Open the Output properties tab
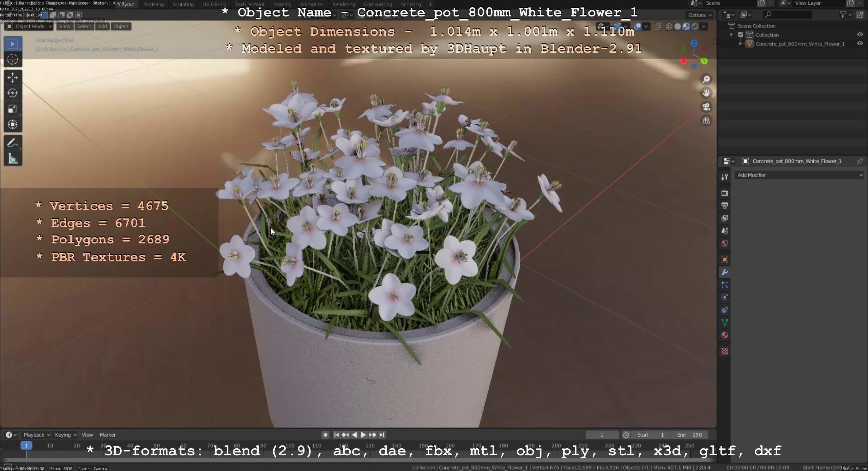The width and height of the screenshot is (868, 471). pyautogui.click(x=725, y=206)
